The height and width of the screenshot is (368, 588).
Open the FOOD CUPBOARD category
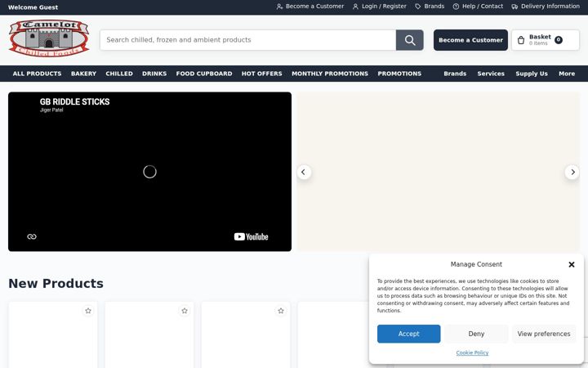click(x=204, y=74)
